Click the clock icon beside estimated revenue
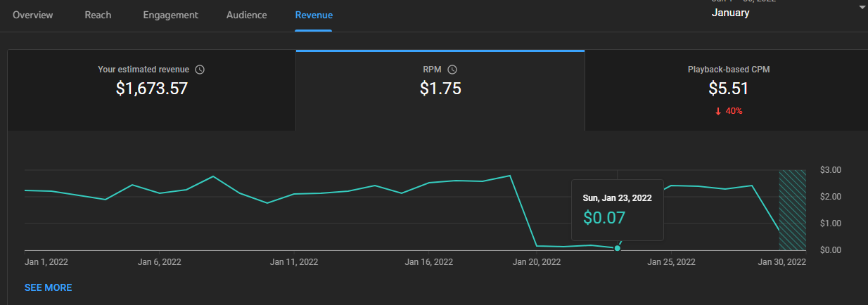Viewport: 868px width, 305px height. point(200,70)
